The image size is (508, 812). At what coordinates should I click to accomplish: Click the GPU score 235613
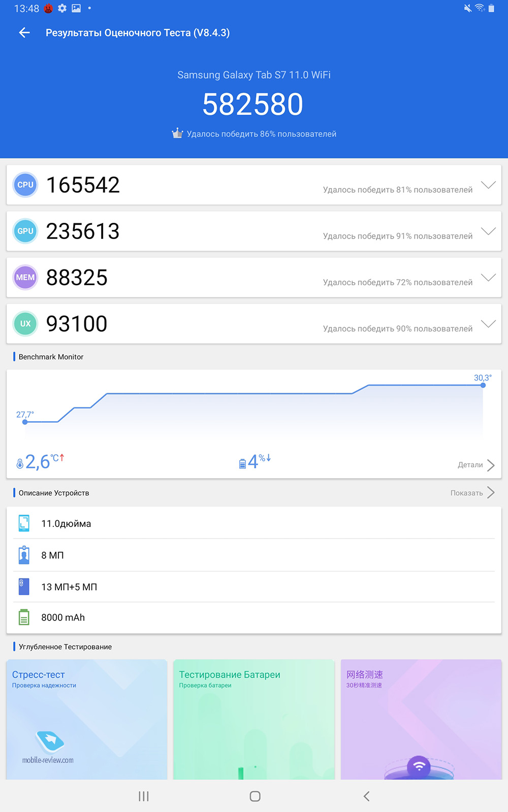(x=83, y=231)
